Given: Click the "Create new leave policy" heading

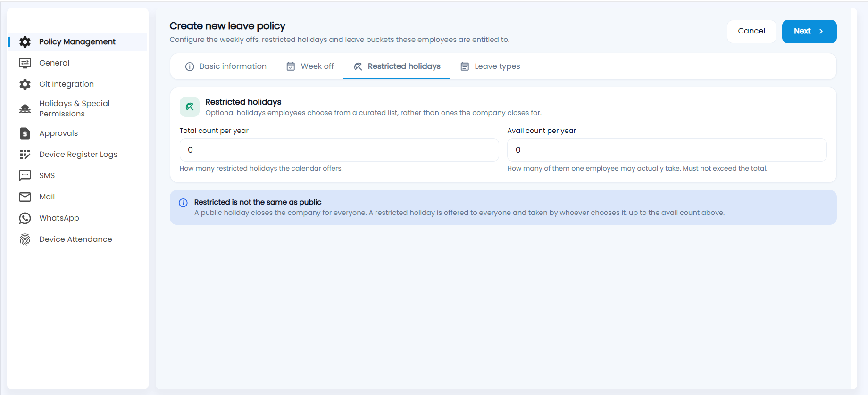Looking at the screenshot, I should [227, 26].
